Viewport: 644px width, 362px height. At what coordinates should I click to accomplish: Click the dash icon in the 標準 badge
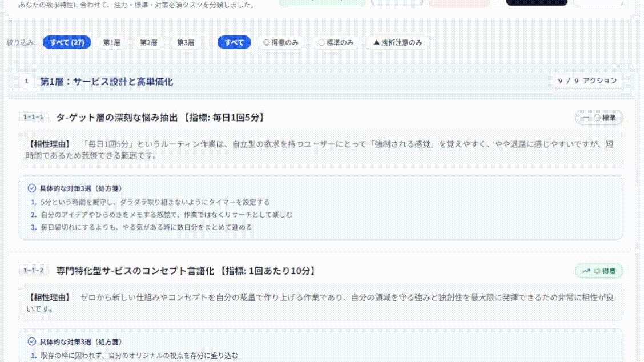(x=586, y=118)
